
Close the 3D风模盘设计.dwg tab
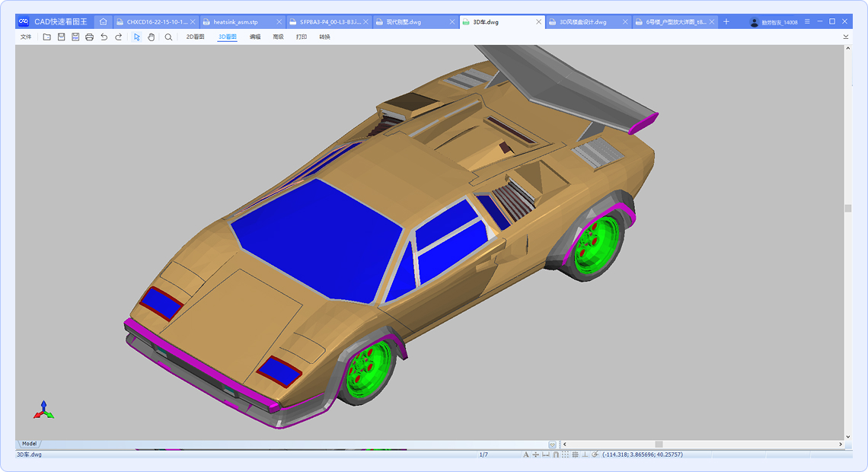click(625, 22)
